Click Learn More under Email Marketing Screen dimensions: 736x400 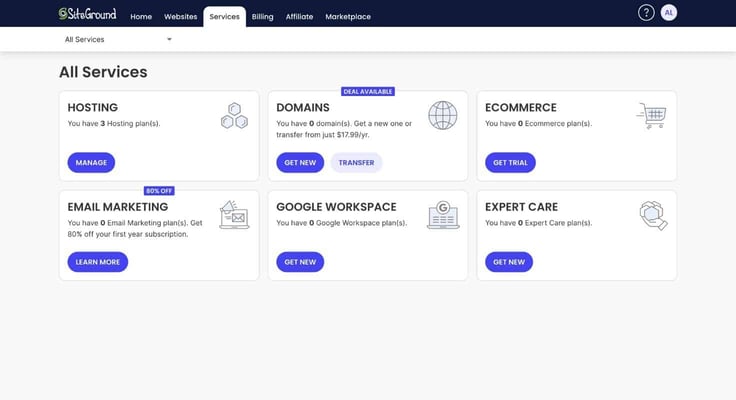pyautogui.click(x=98, y=262)
